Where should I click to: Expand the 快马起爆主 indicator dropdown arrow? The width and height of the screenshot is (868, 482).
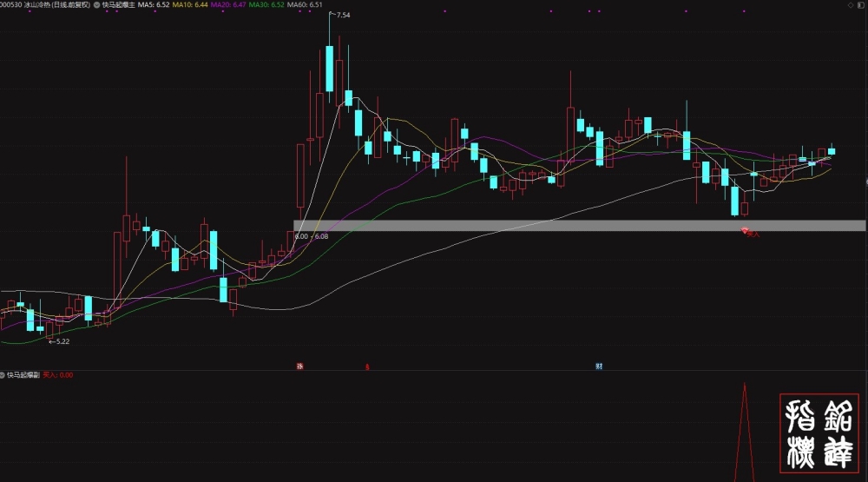[x=97, y=4]
